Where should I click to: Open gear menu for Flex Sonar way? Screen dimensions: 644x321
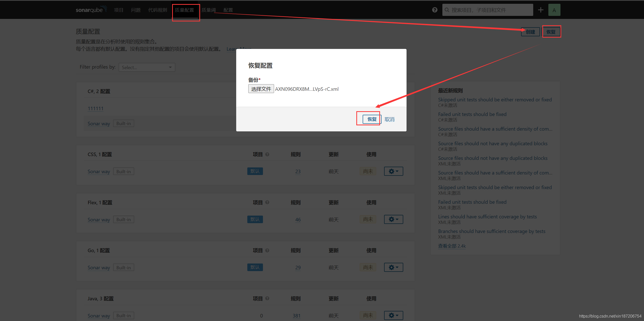tap(393, 219)
